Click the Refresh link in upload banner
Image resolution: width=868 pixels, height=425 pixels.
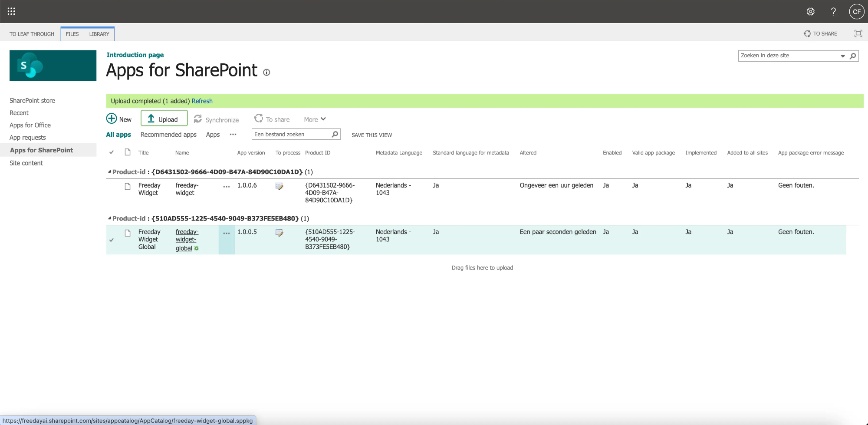[x=202, y=101]
